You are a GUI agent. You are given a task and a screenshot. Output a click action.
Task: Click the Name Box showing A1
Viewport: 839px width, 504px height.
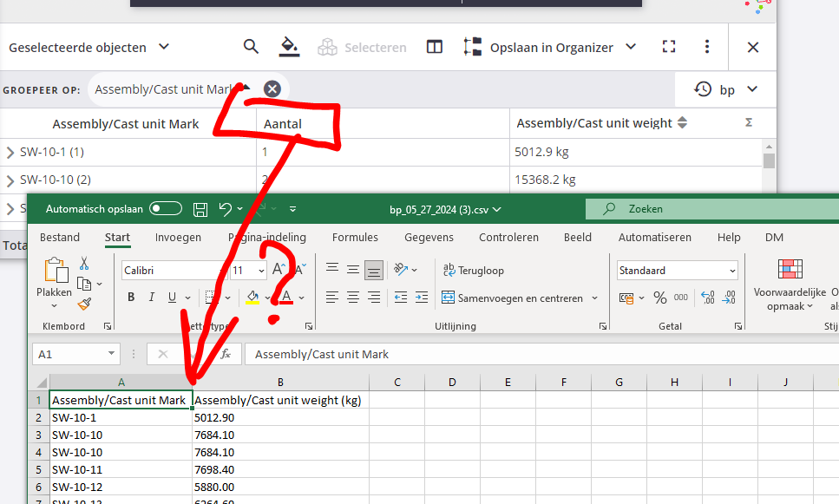76,354
